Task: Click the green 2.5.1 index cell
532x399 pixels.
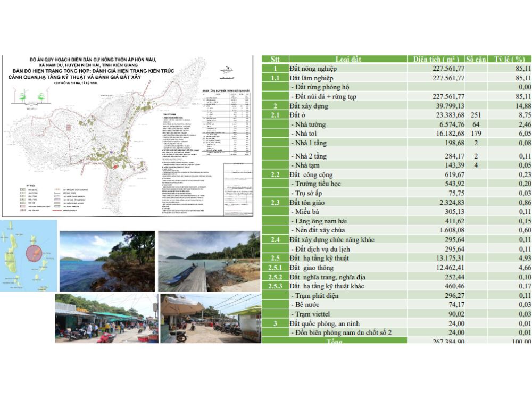Action: (x=275, y=268)
